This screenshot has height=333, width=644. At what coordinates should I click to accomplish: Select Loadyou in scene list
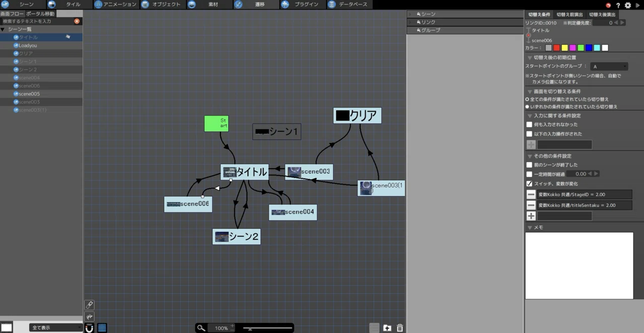(x=41, y=45)
